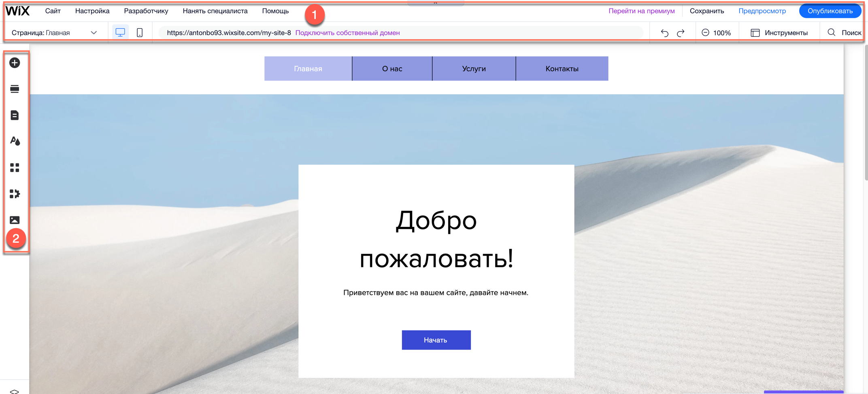
Task: Click the Предпросмотр button
Action: tap(762, 11)
